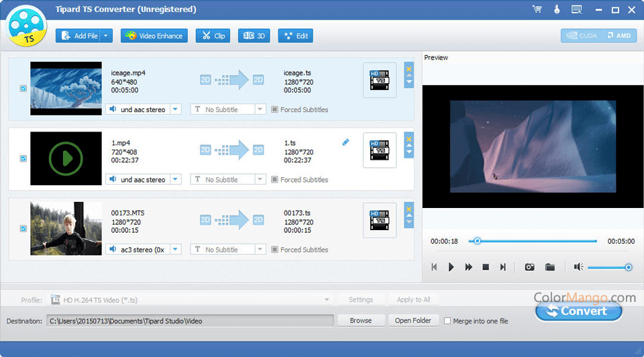Viewport: 644px width, 357px height.
Task: Click HD TS format icon for 1.ts
Action: 380,150
